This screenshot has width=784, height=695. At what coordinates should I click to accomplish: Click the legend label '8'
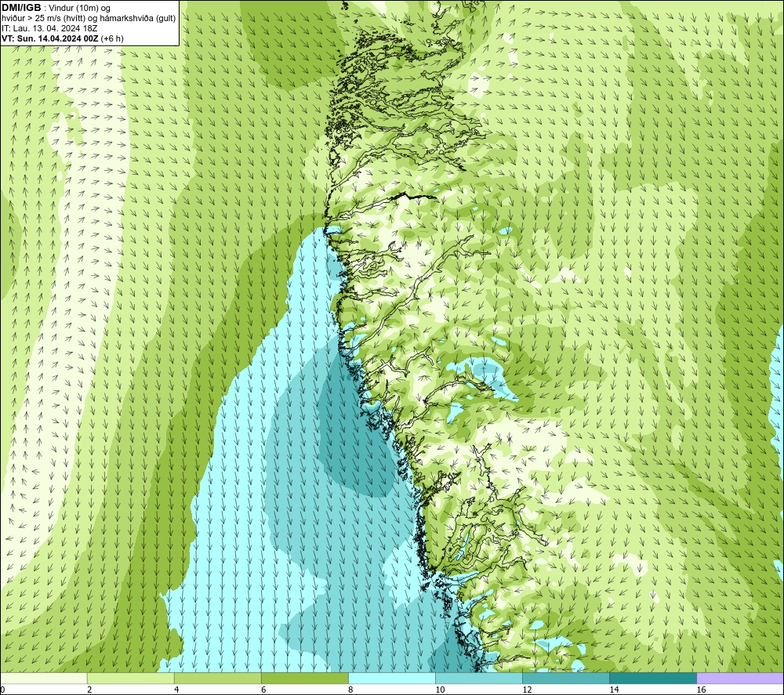click(350, 690)
